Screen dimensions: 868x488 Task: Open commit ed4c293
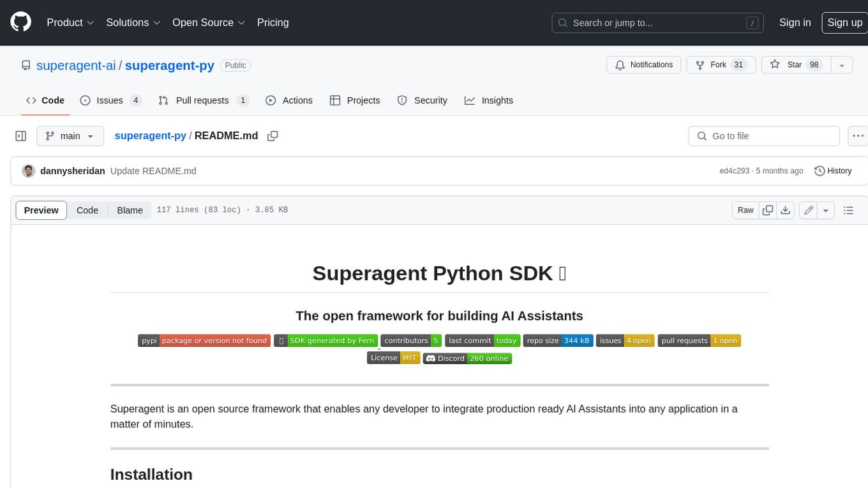pyautogui.click(x=735, y=171)
